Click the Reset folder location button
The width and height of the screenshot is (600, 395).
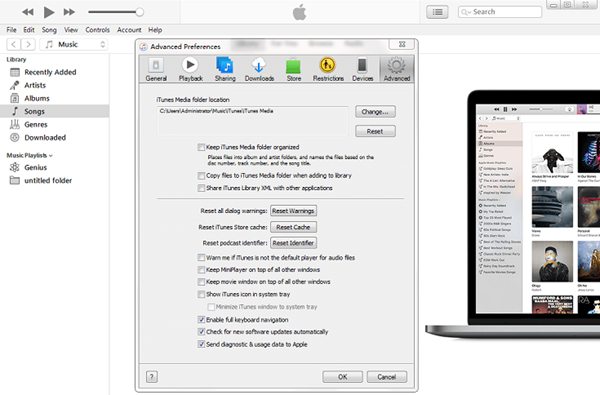point(375,131)
